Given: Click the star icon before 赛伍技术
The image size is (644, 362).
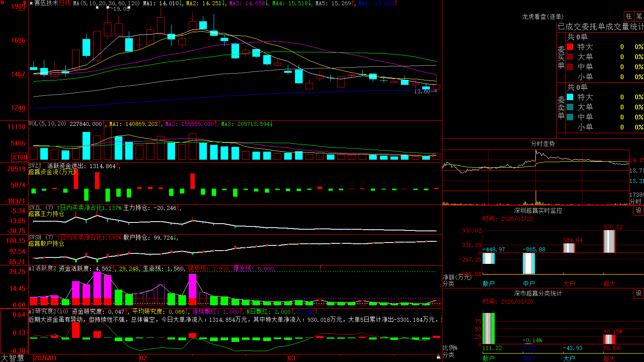Looking at the screenshot, I should [x=31, y=3].
